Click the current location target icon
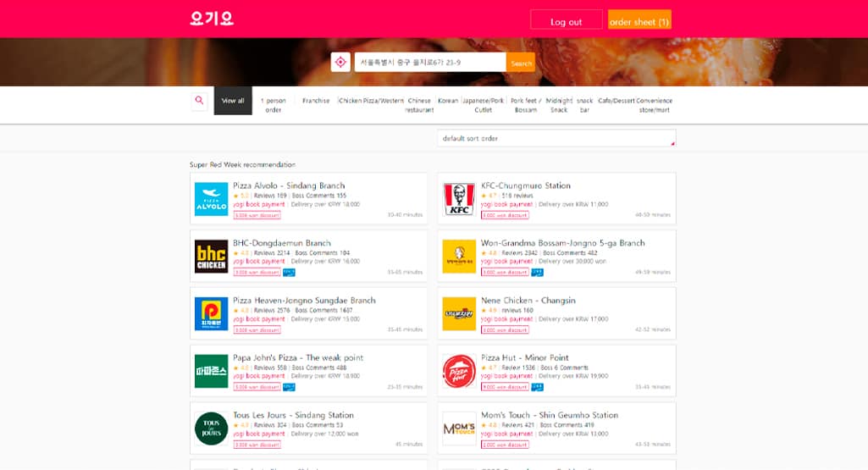868x470 pixels. [x=340, y=62]
